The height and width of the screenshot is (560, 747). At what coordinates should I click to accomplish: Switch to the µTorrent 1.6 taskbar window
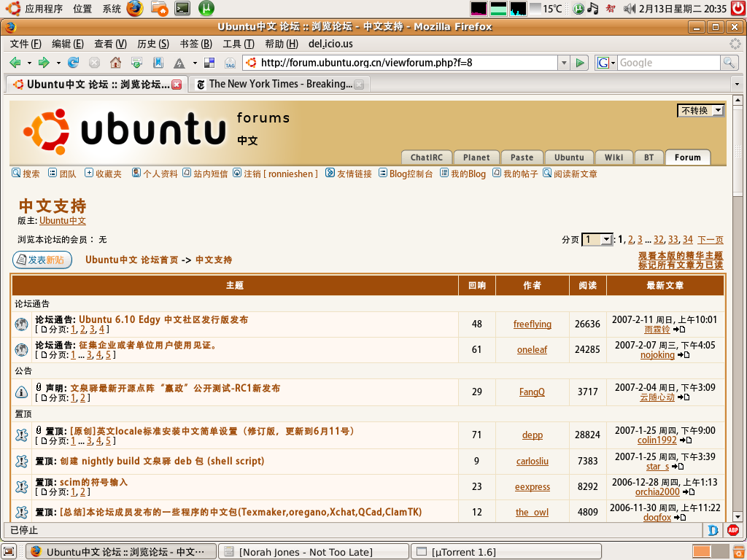(506, 551)
